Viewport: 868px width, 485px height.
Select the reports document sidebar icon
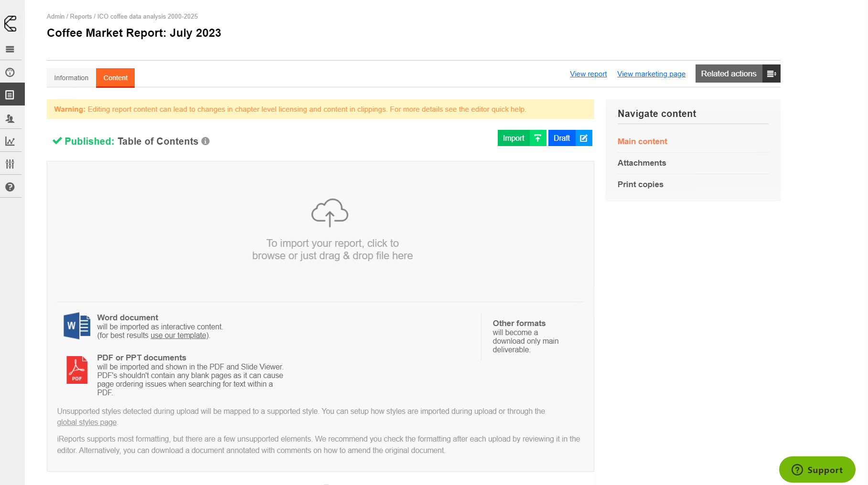tap(10, 95)
